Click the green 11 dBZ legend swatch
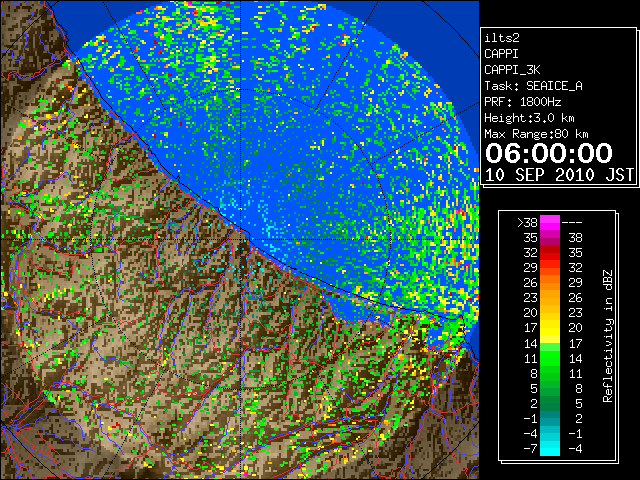The width and height of the screenshot is (640, 480). pyautogui.click(x=550, y=358)
